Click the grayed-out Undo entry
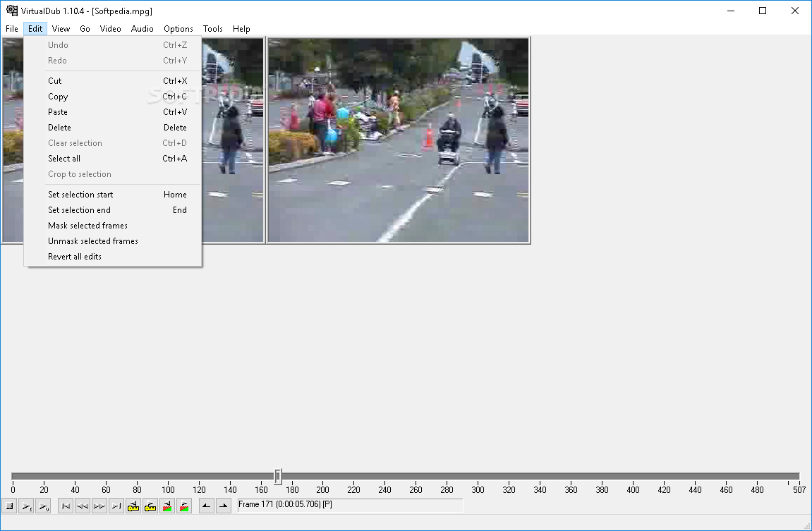The image size is (812, 531). (113, 45)
